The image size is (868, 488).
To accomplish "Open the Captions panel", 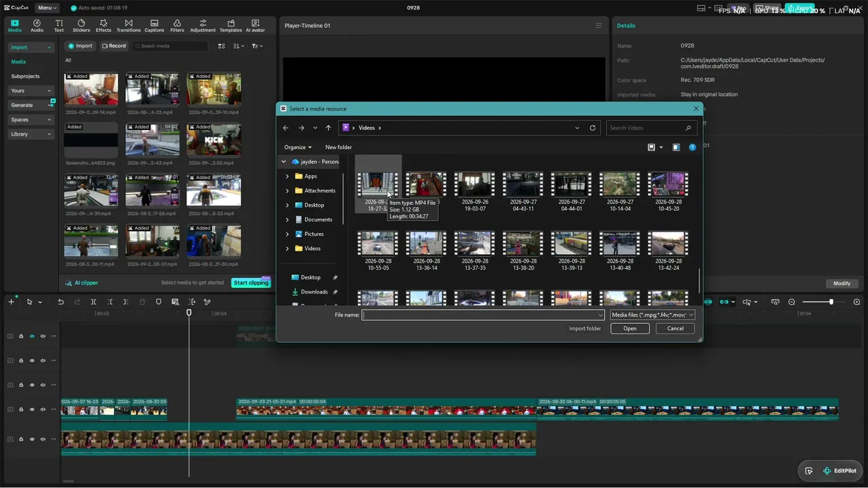I will tap(154, 26).
